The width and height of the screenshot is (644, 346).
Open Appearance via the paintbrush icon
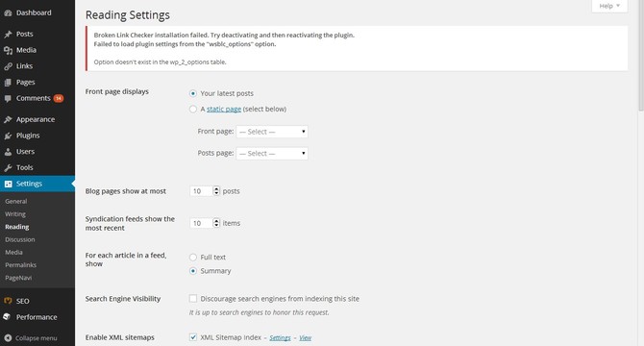8,119
